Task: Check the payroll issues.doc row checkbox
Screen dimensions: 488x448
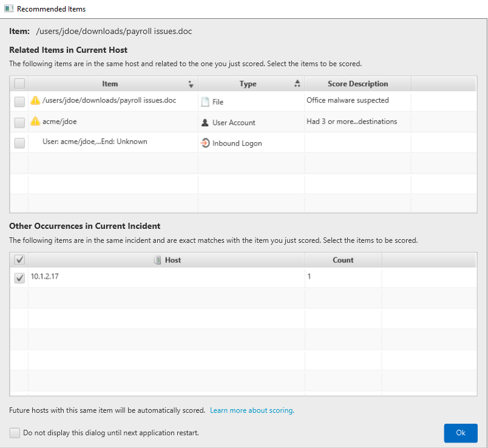Action: [19, 101]
